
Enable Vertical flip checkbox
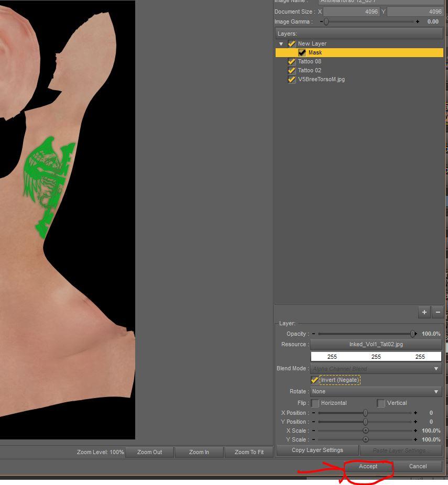click(381, 403)
